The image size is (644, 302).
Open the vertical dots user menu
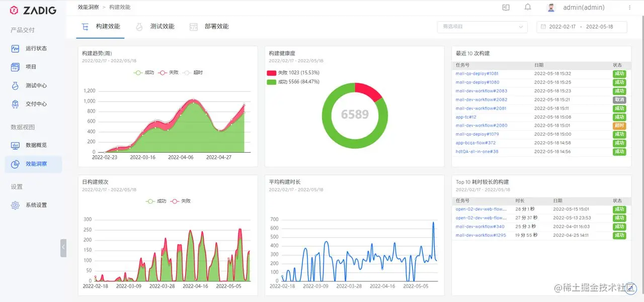coord(629,8)
